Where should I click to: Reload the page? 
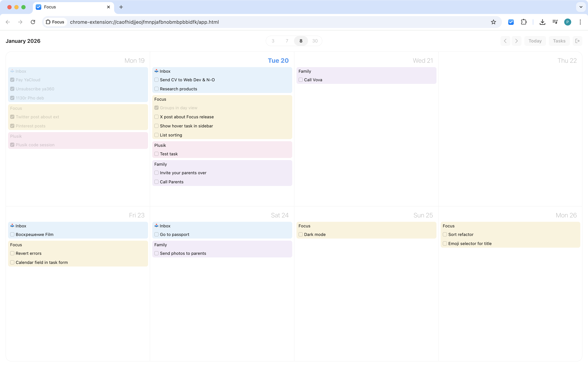coord(33,22)
